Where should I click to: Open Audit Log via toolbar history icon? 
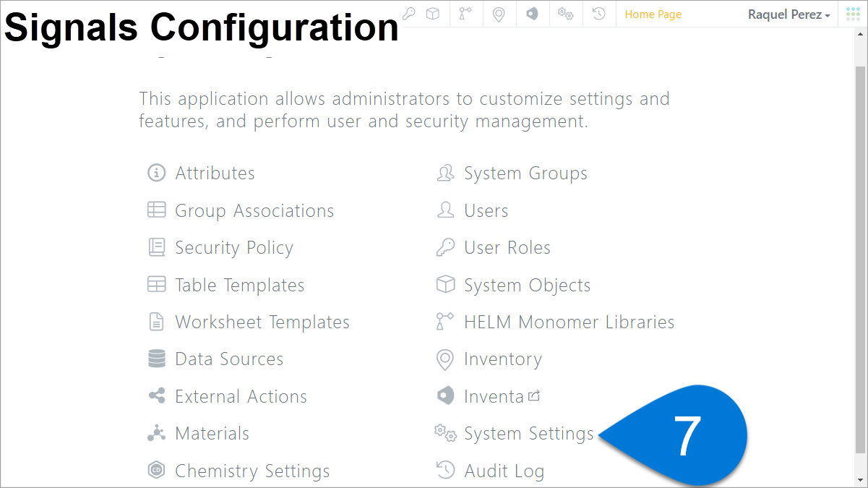coord(599,14)
